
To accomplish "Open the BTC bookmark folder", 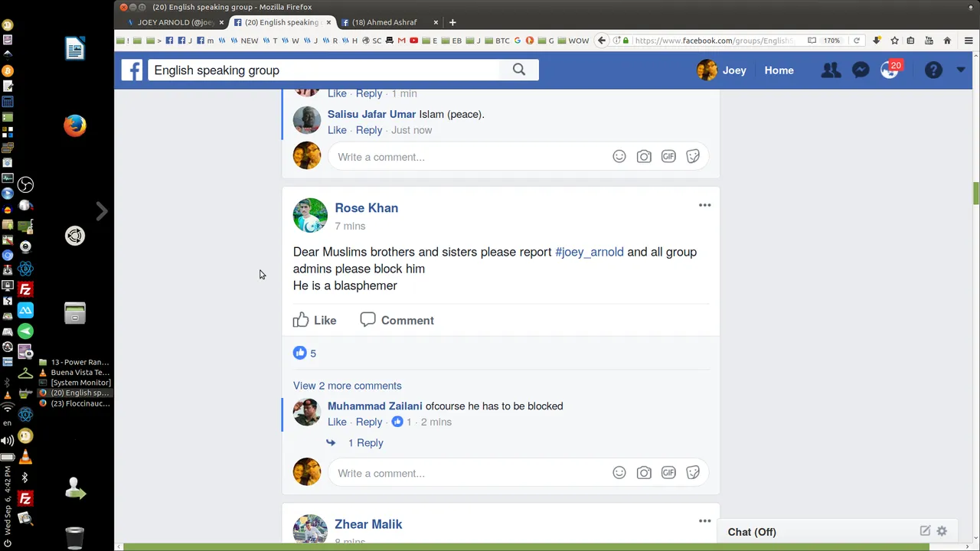I will 497,41.
